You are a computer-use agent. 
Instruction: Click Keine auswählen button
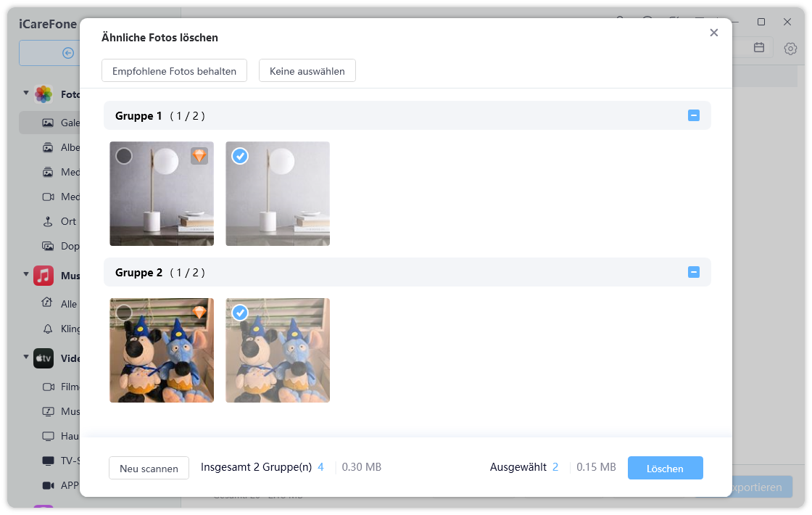click(307, 71)
